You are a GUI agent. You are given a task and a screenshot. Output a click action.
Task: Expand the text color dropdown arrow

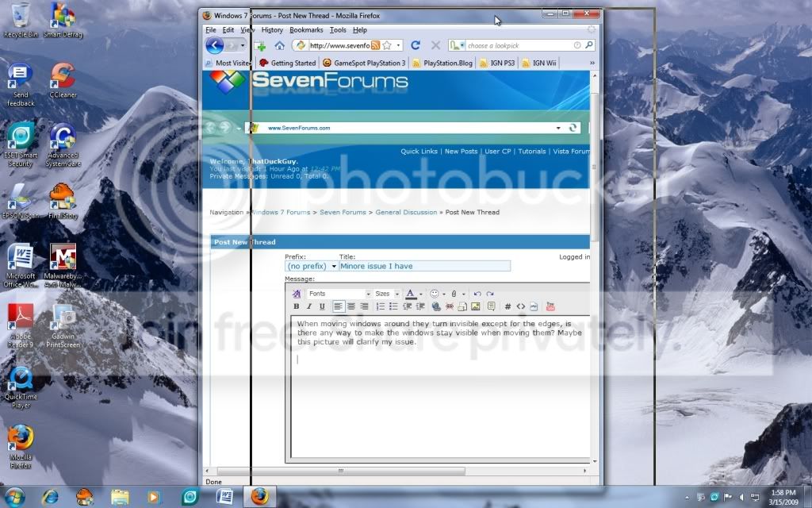pos(420,294)
